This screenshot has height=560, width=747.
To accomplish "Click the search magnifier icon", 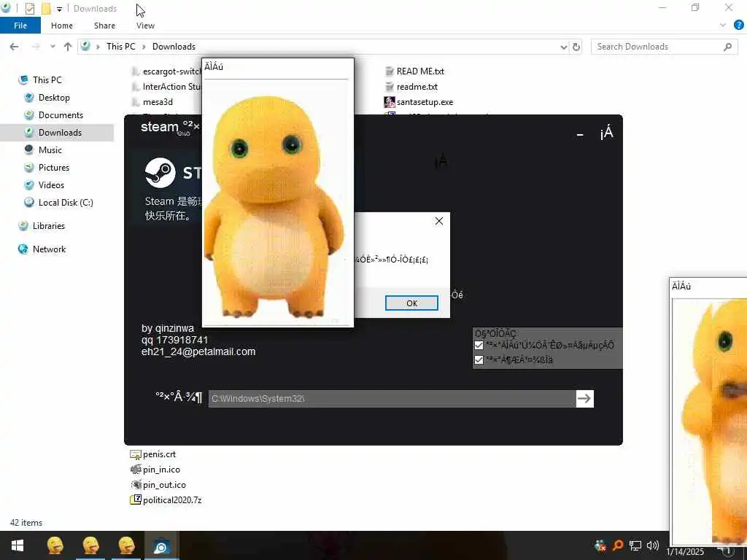I will tap(727, 47).
